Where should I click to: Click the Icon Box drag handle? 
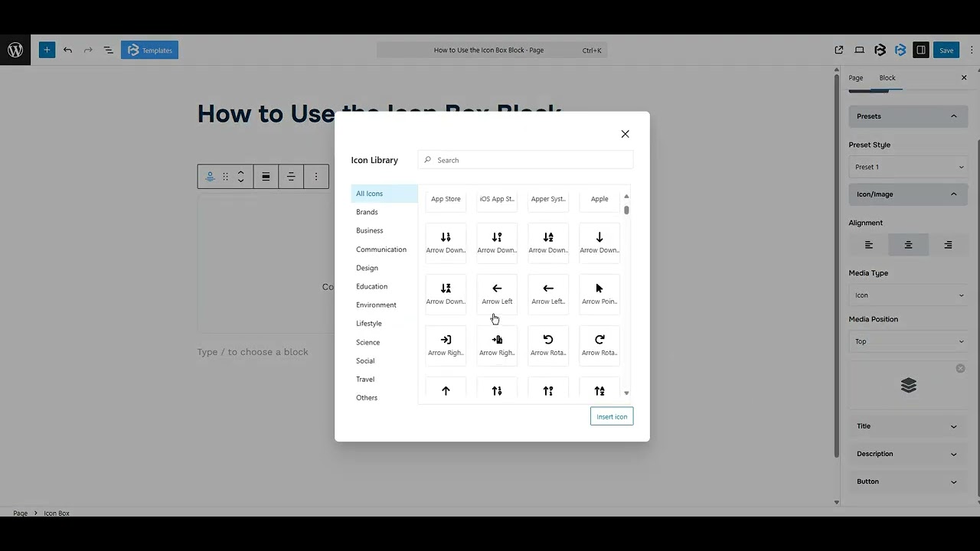pos(225,176)
